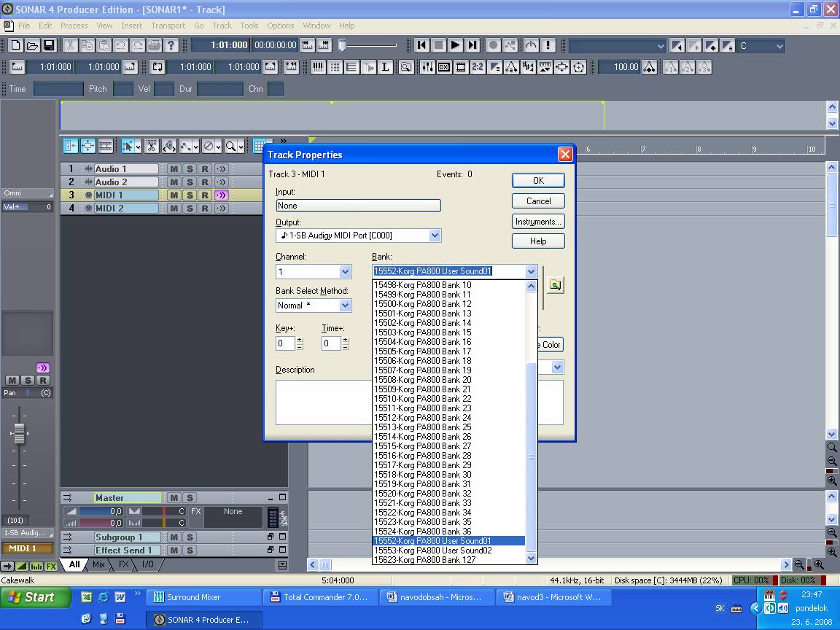Jump to the end with the transport button

pyautogui.click(x=472, y=45)
